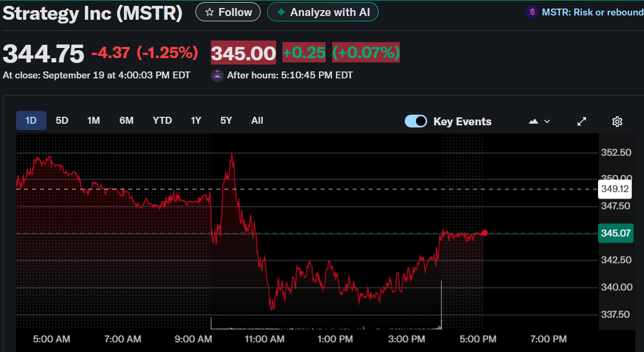Click the At close September 19 timestamp
Viewport: 644px width, 352px height.
click(96, 75)
